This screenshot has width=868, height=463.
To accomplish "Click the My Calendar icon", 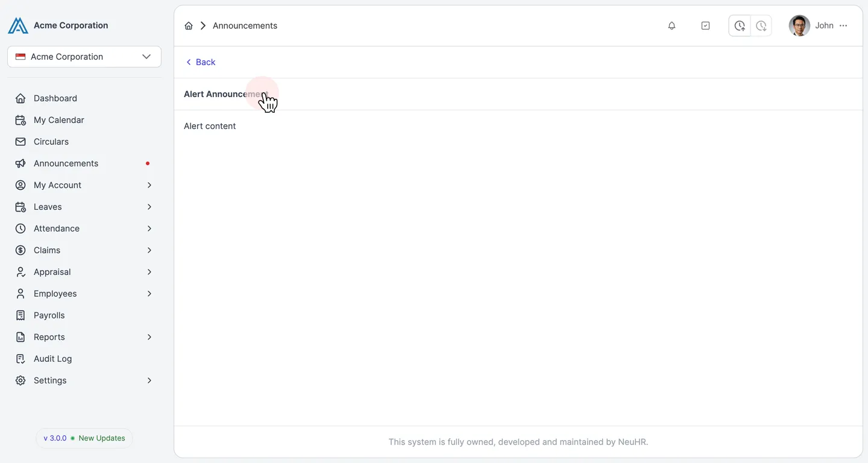I will pos(20,120).
